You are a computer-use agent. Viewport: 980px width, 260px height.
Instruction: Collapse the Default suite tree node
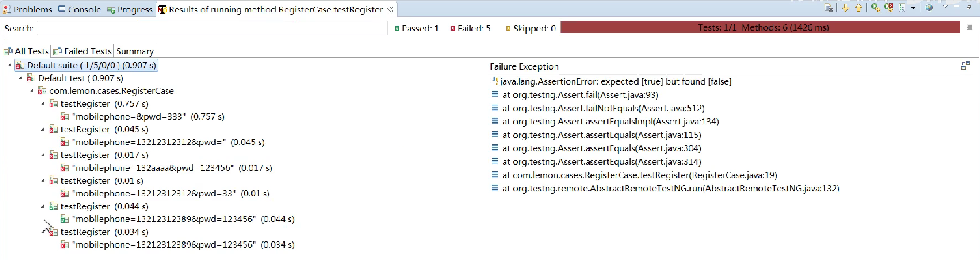[10, 65]
